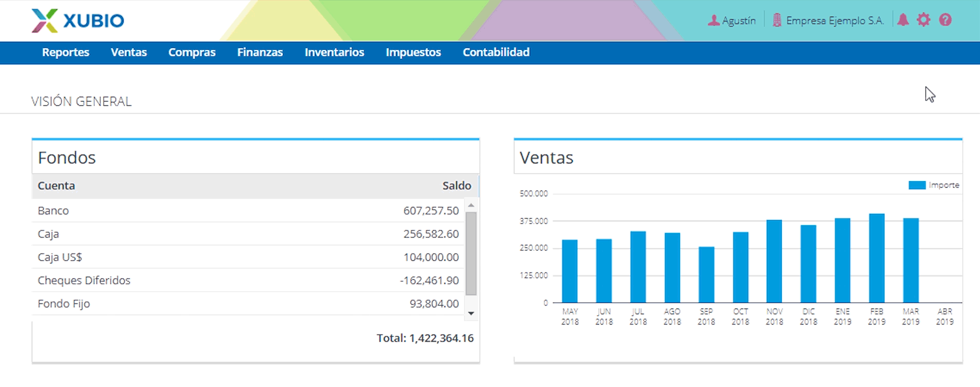Click the Cheques Diferidos balance -162,461.90

click(x=429, y=280)
